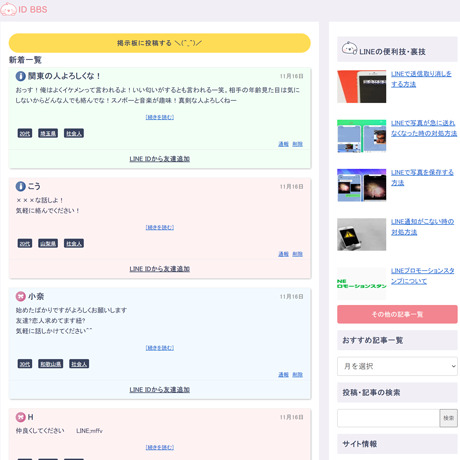Open article LINEで写真が急に送れなくなった時の対処方法
Screen dimensions: 460x460
coord(424,128)
